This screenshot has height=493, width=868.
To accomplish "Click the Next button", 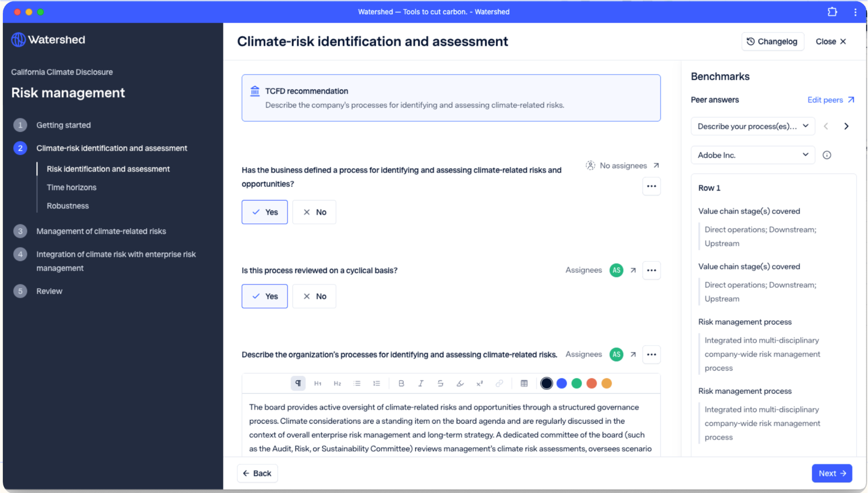I will pyautogui.click(x=832, y=473).
